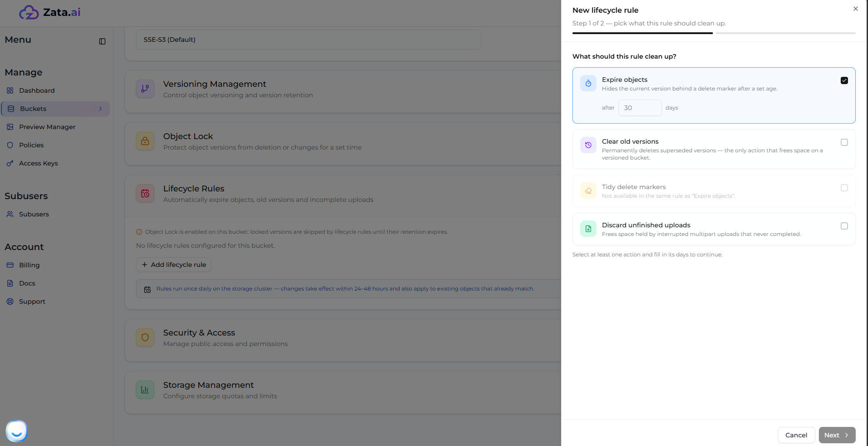Click the Lifecycle Rules calendar icon
The image size is (868, 446).
pos(145,193)
